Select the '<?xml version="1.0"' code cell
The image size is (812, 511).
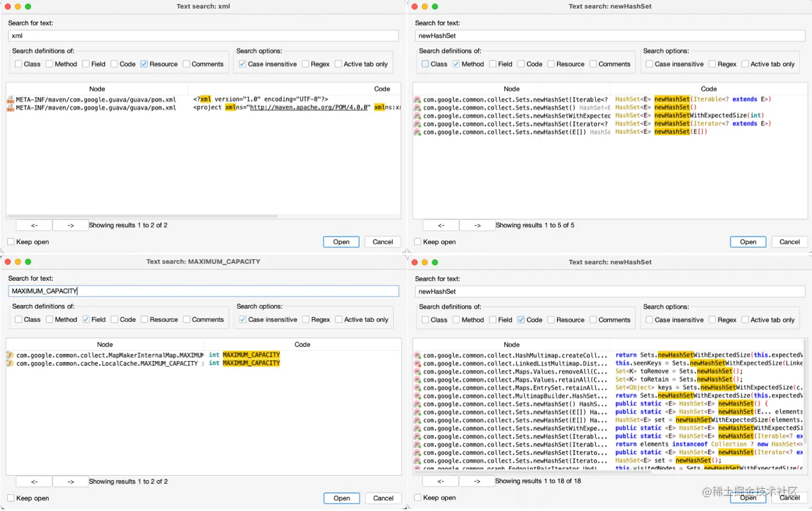pos(296,99)
